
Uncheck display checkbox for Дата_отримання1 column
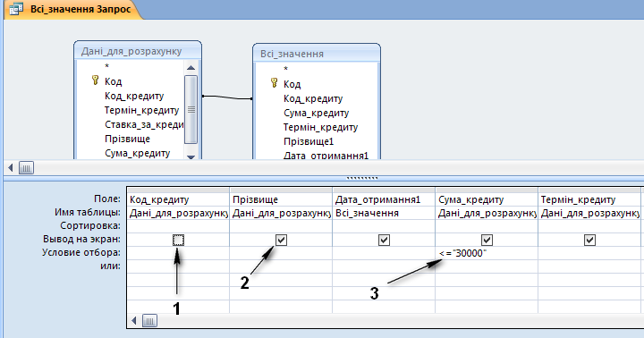click(x=384, y=240)
